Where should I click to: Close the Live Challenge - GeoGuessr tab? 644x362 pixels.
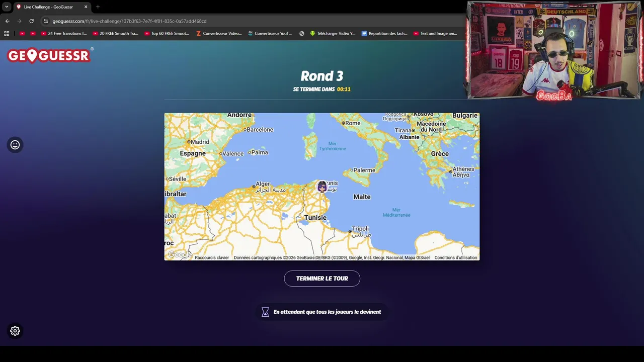point(86,7)
